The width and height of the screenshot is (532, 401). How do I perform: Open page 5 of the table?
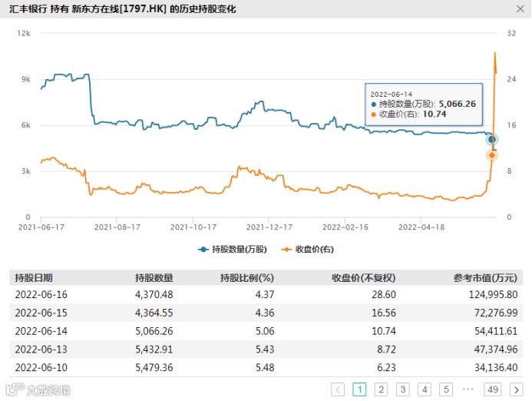(446, 389)
